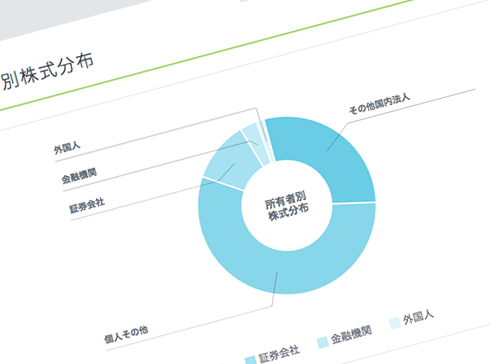Click the 金融機関 callout label beside chart
The image size is (490, 364).
79,175
